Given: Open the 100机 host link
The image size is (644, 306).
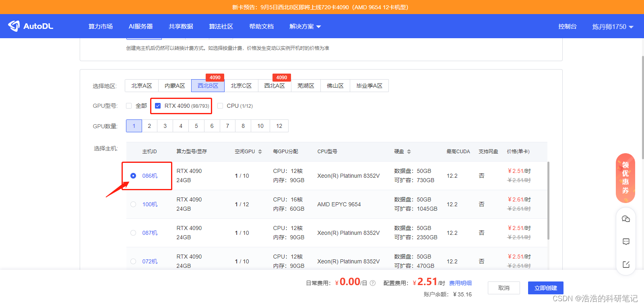Looking at the screenshot, I should tap(150, 204).
